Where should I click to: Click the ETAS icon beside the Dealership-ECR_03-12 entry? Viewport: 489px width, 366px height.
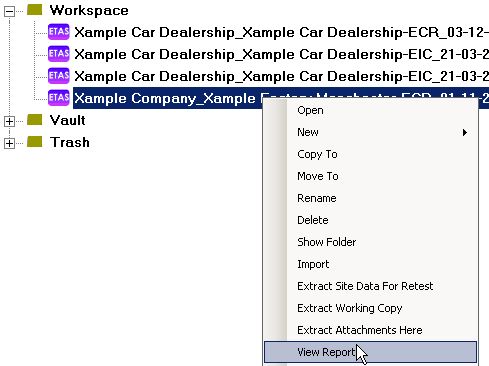59,32
